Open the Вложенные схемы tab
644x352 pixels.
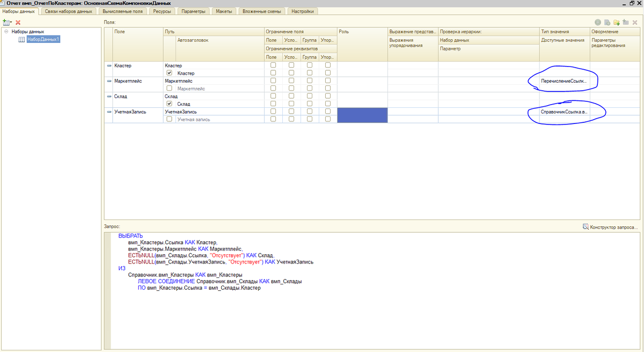261,11
